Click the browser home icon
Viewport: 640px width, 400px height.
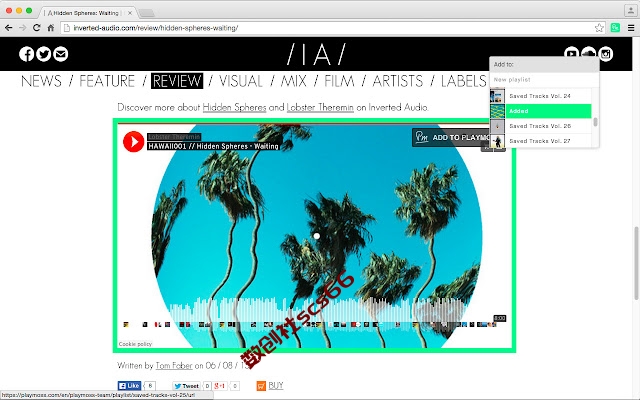(x=51, y=28)
